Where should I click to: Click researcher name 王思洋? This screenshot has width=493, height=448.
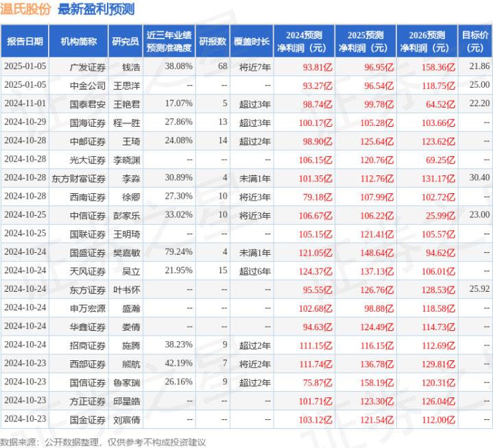(x=127, y=86)
